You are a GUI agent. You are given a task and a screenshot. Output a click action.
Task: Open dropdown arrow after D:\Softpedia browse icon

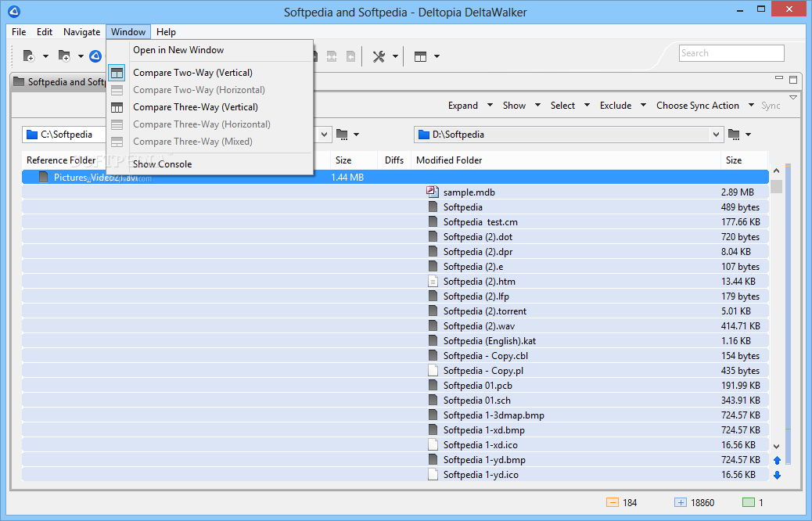pos(748,135)
